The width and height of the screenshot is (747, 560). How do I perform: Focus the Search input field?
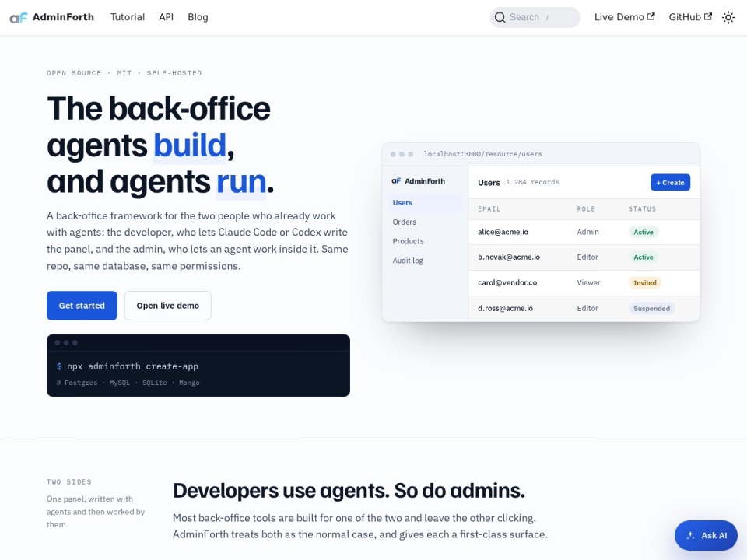pyautogui.click(x=535, y=18)
